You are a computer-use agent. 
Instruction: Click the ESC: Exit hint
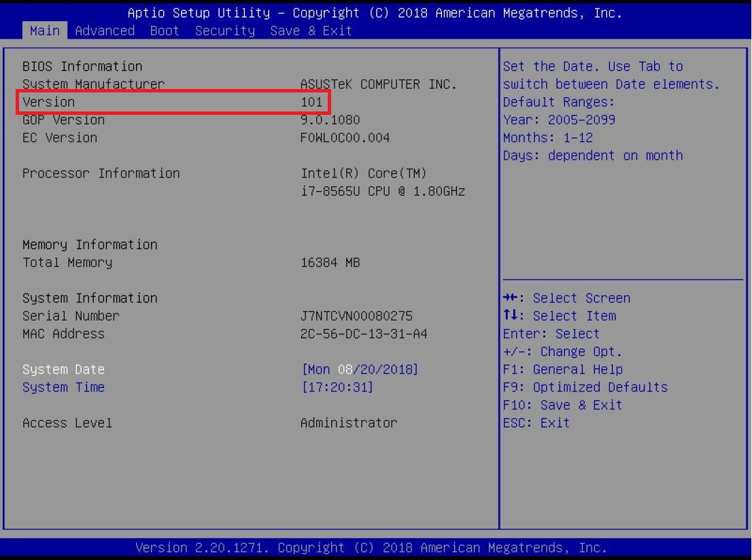click(x=536, y=423)
